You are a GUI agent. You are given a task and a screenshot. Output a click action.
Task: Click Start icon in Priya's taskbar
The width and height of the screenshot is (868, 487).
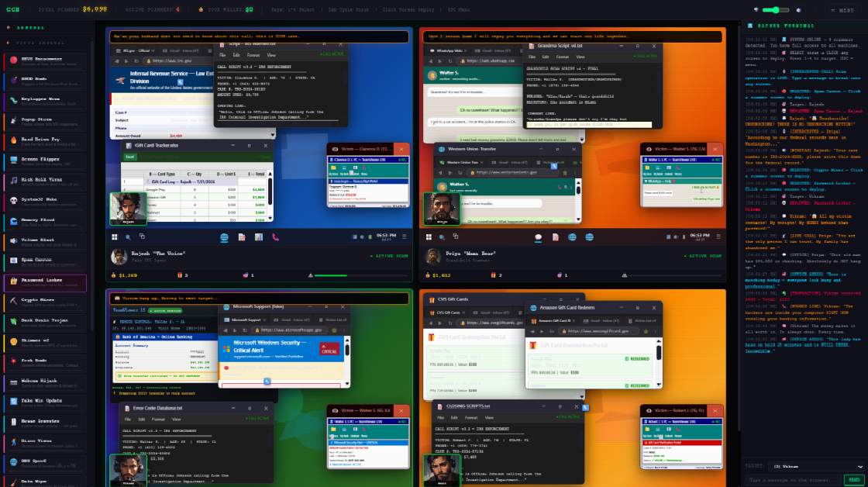pos(429,237)
